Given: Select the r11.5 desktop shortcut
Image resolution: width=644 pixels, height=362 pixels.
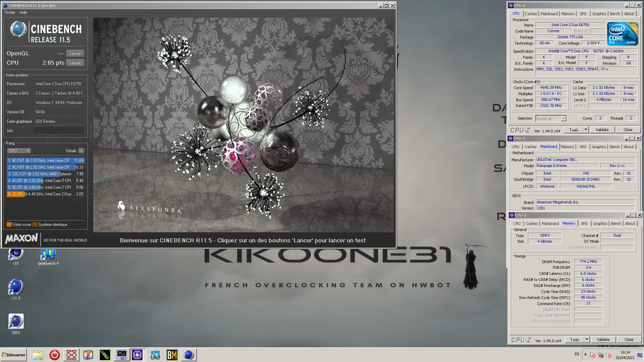Looking at the screenshot, I should pos(16,289).
